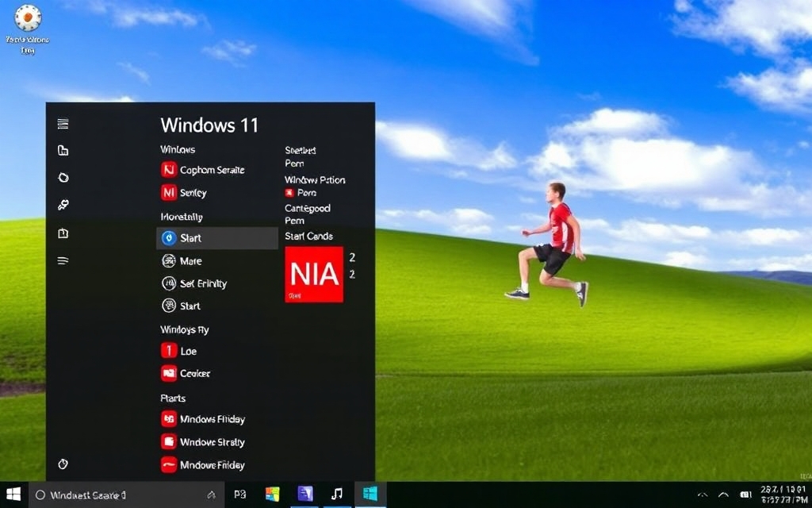This screenshot has width=812, height=508.
Task: Click the Winlows section header
Action: 178,149
